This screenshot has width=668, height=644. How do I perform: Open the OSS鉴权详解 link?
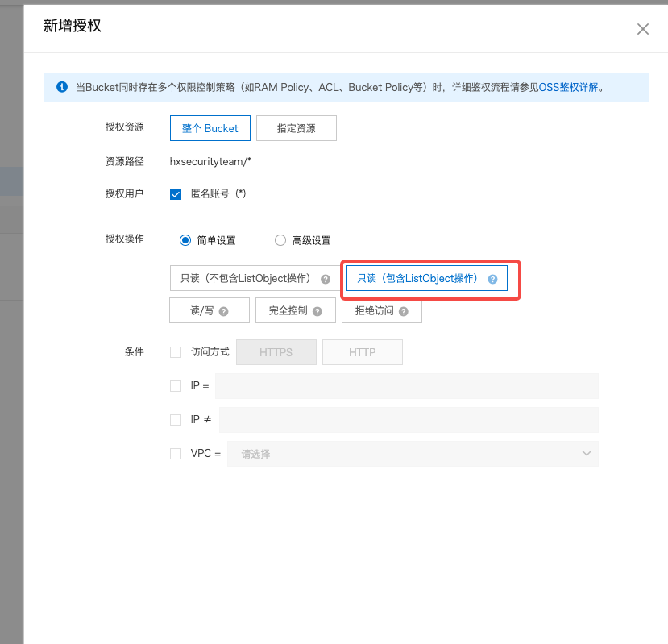(568, 87)
